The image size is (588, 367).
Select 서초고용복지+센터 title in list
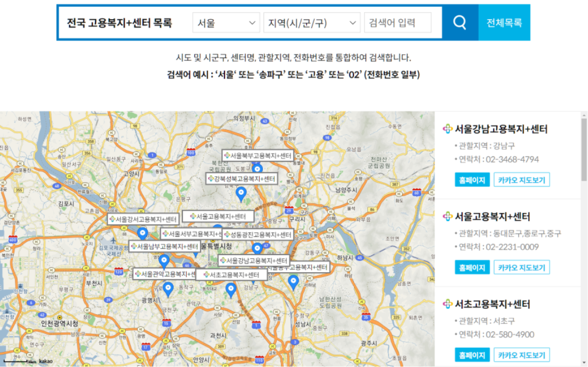pyautogui.click(x=492, y=304)
